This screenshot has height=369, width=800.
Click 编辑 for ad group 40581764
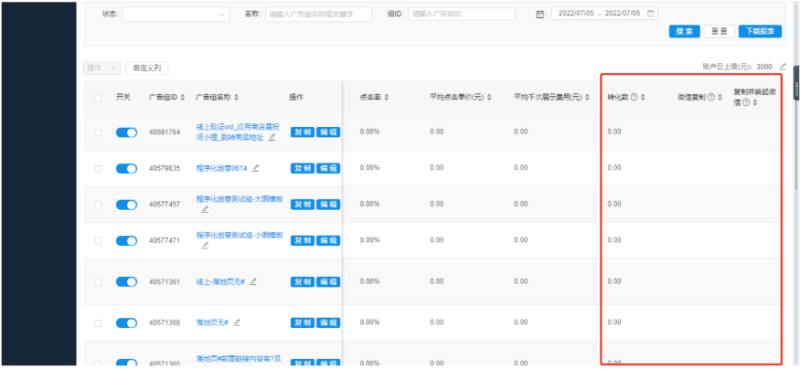tap(328, 132)
